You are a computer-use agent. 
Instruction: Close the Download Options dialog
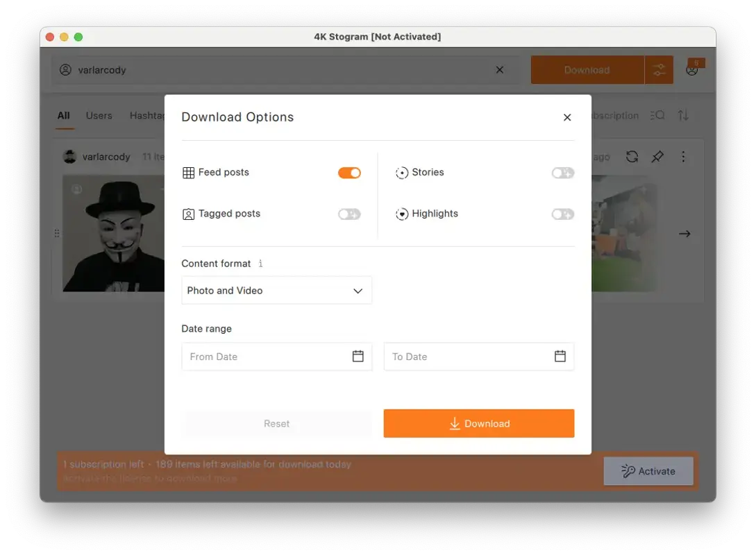(x=567, y=117)
